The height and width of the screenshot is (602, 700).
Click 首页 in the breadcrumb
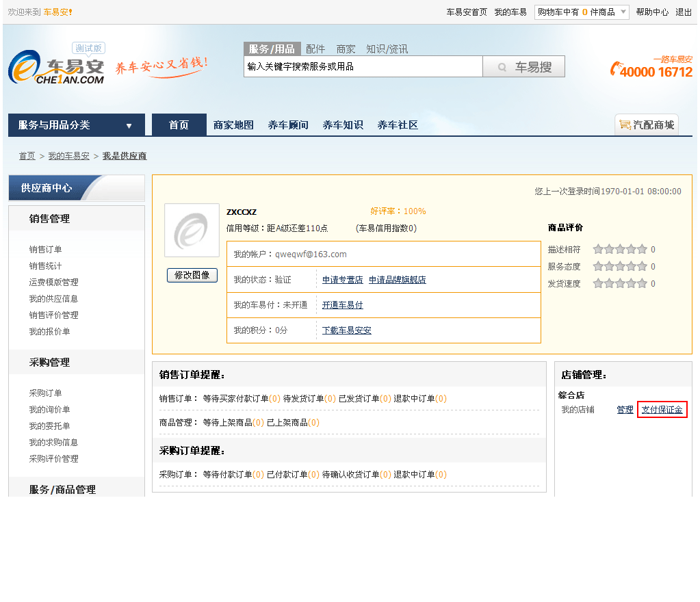(x=27, y=156)
